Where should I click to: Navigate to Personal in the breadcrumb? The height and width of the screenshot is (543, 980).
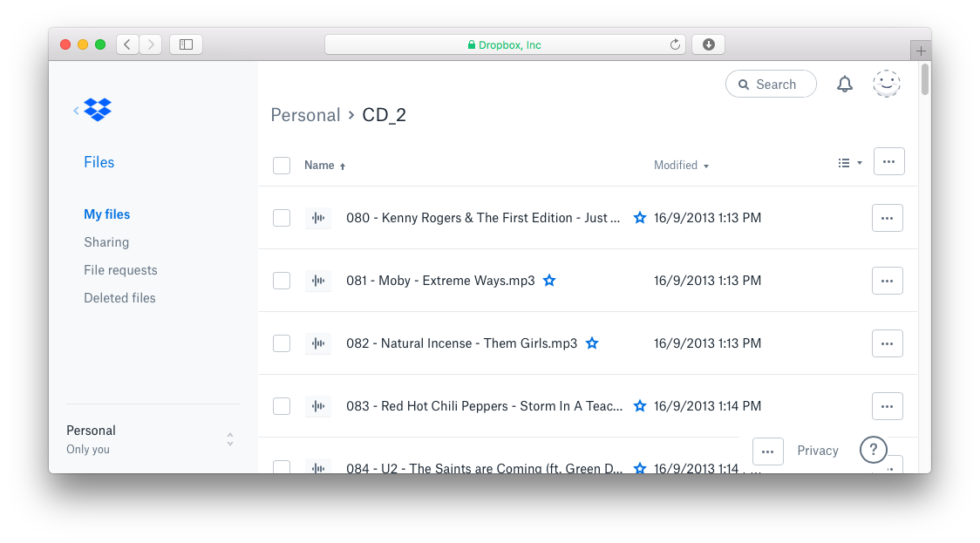(x=305, y=115)
